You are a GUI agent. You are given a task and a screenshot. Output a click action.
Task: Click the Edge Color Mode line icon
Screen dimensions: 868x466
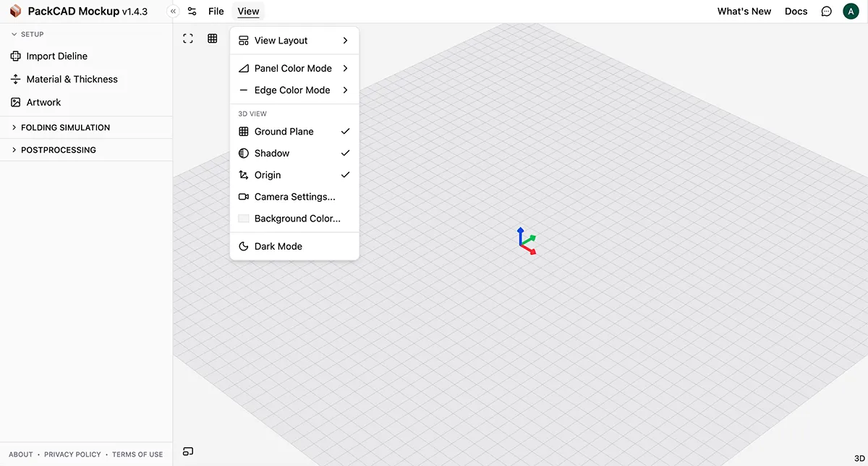244,90
